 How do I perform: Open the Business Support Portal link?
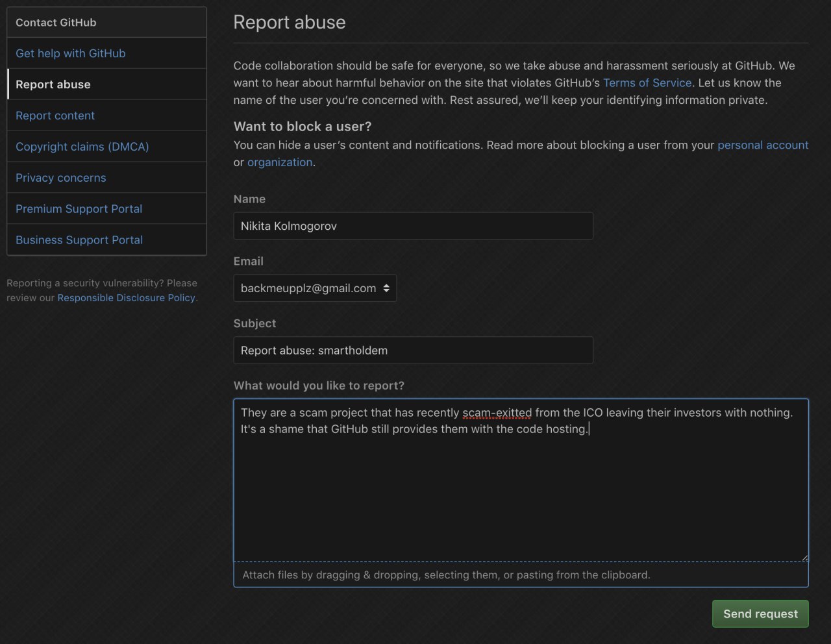[x=106, y=240]
